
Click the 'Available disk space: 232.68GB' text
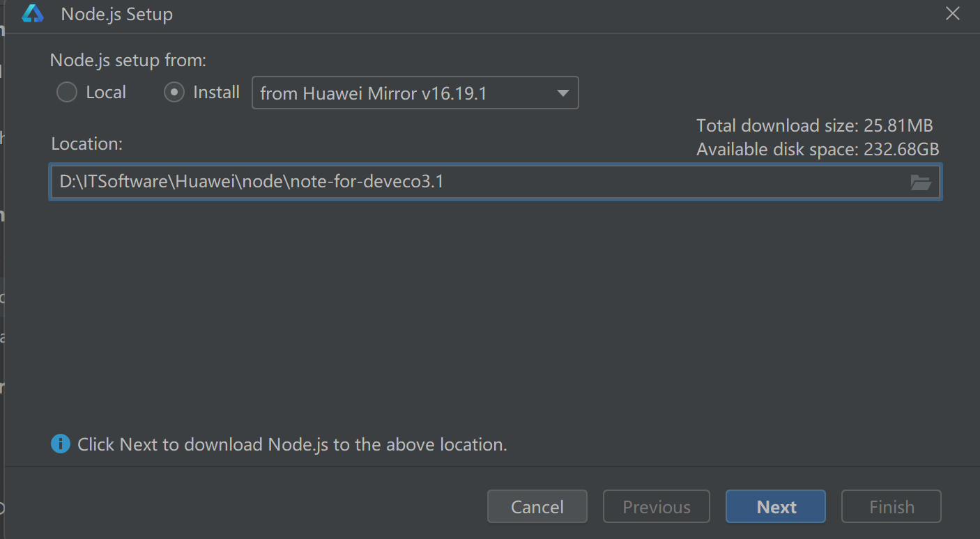pos(818,150)
